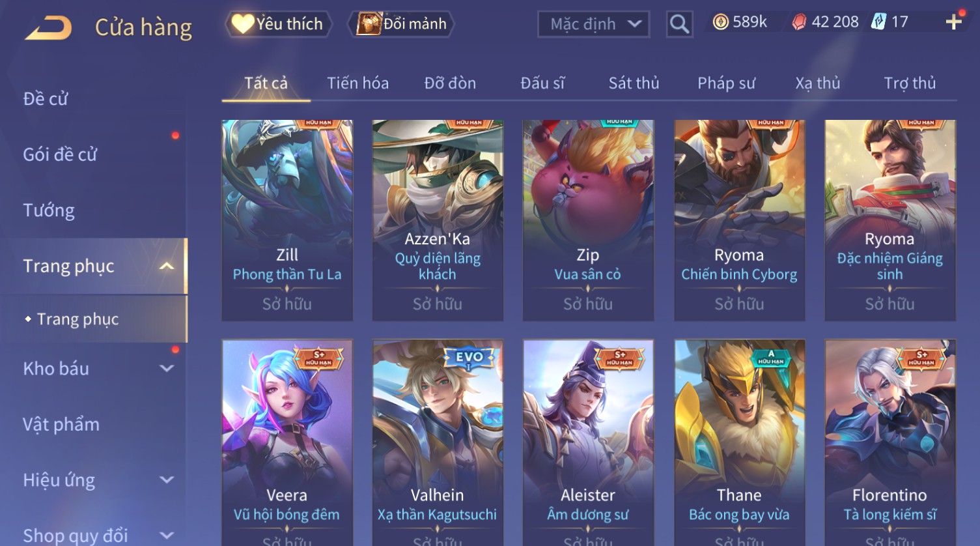Expand the Kho báu sidebar section

167,369
